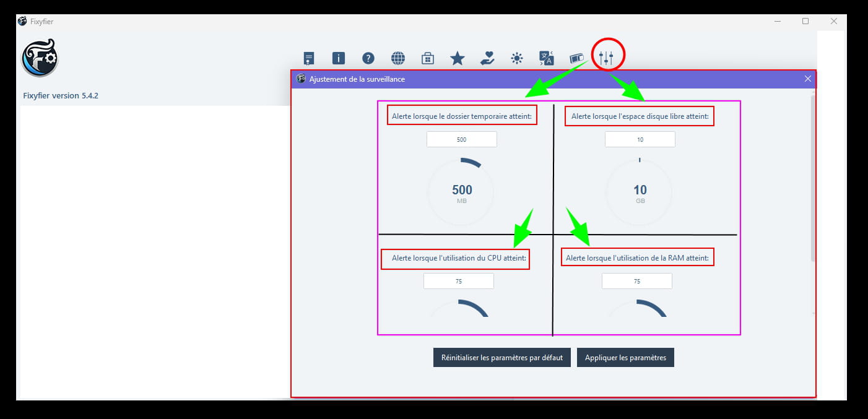The height and width of the screenshot is (419, 868).
Task: Click the globe website icon
Action: click(x=398, y=58)
